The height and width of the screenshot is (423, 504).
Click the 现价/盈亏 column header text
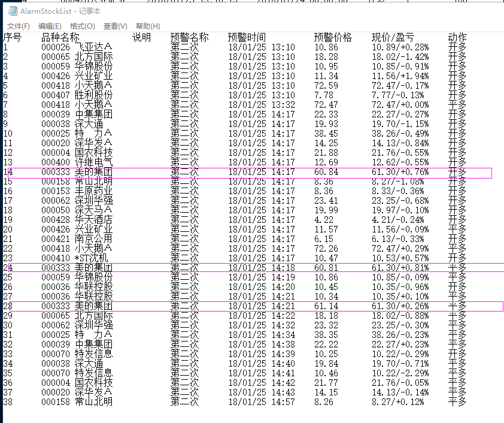tap(393, 37)
